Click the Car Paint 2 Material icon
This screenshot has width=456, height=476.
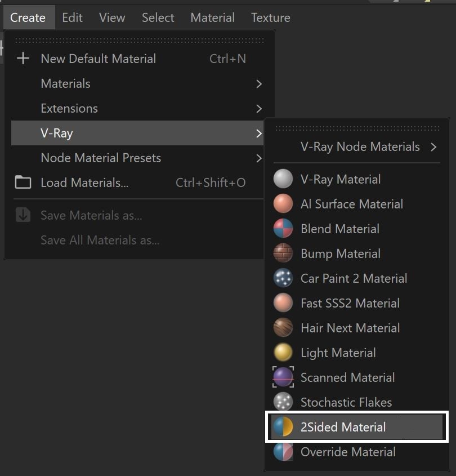[x=283, y=278]
